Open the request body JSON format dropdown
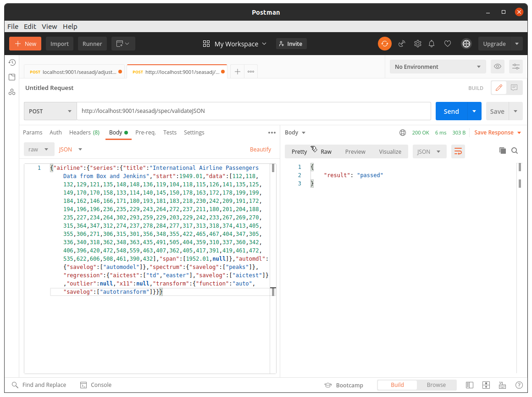Image resolution: width=532 pixels, height=397 pixels. coord(71,150)
